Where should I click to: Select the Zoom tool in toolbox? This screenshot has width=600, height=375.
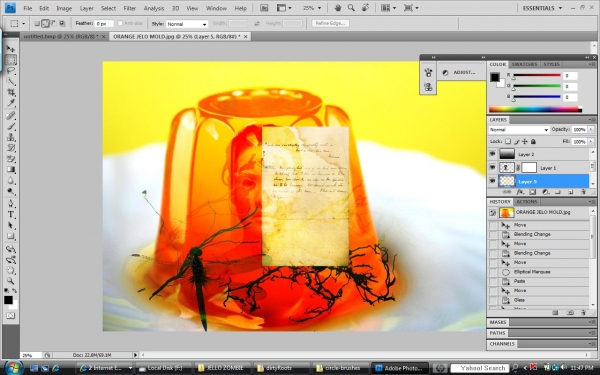pyautogui.click(x=10, y=281)
